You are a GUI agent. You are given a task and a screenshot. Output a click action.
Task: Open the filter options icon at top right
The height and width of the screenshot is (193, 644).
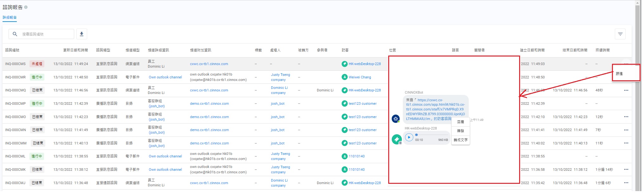point(620,34)
